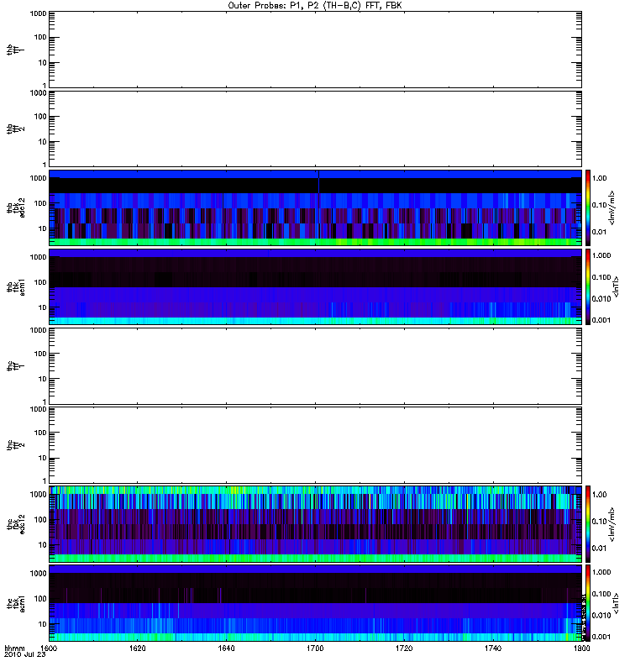Click the 0.100 tick on thc scm1 color bar
Screen dimensions: 630x672
click(601, 594)
